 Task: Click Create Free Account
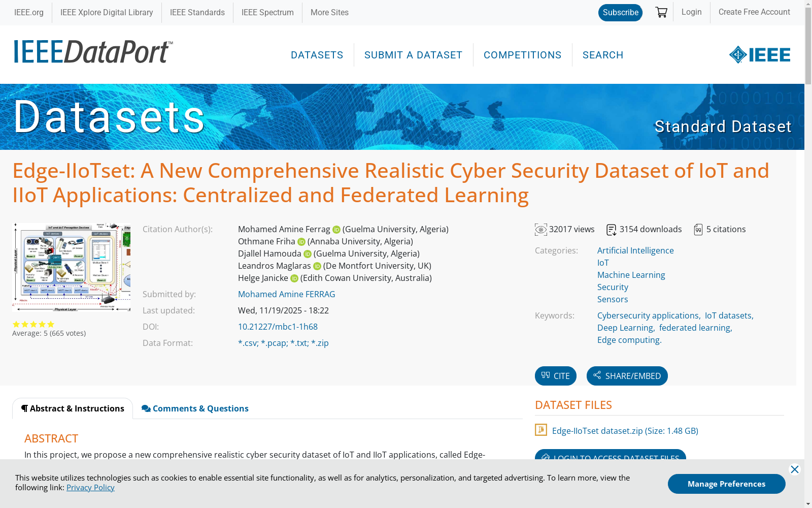coord(754,12)
